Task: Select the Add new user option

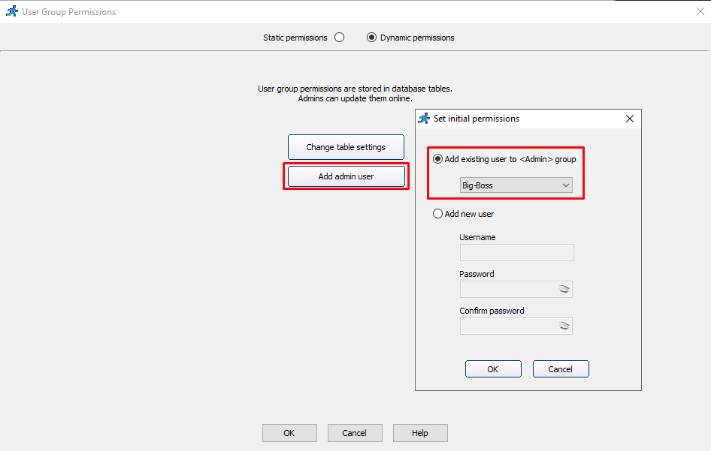Action: click(x=438, y=214)
